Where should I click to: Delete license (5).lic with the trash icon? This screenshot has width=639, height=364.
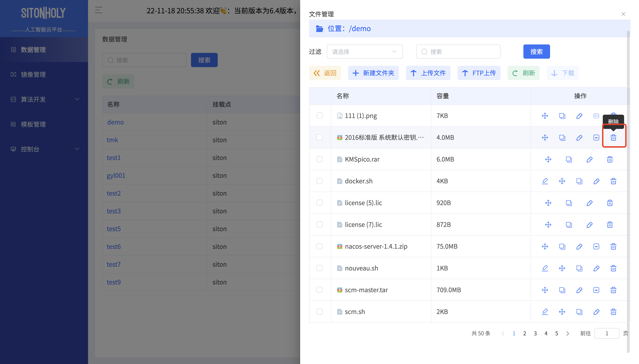point(610,203)
